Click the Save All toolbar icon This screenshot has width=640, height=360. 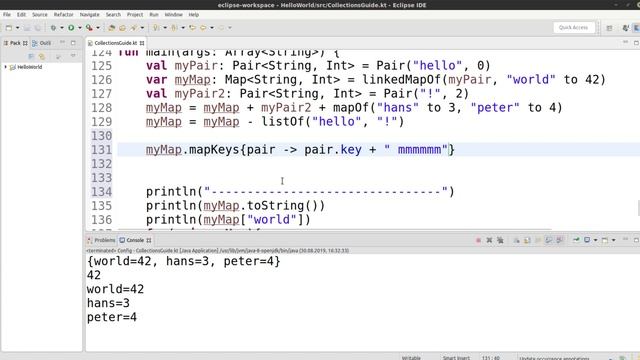coord(37,28)
